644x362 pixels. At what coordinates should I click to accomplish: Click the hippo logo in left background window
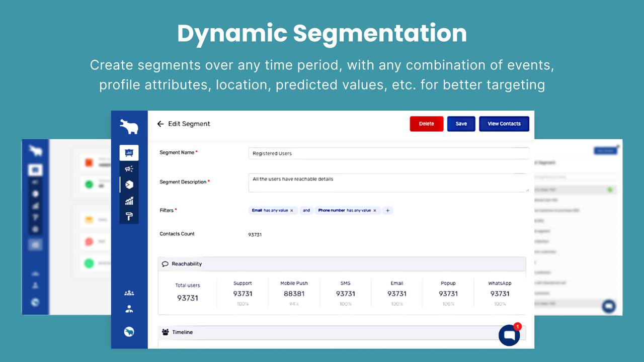click(35, 150)
